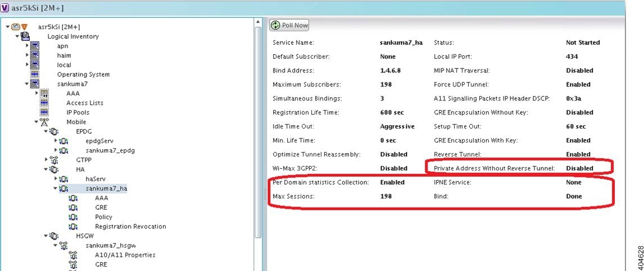Screen dimensions: 644x271
Task: Expand the apn context node
Action: coord(27,46)
